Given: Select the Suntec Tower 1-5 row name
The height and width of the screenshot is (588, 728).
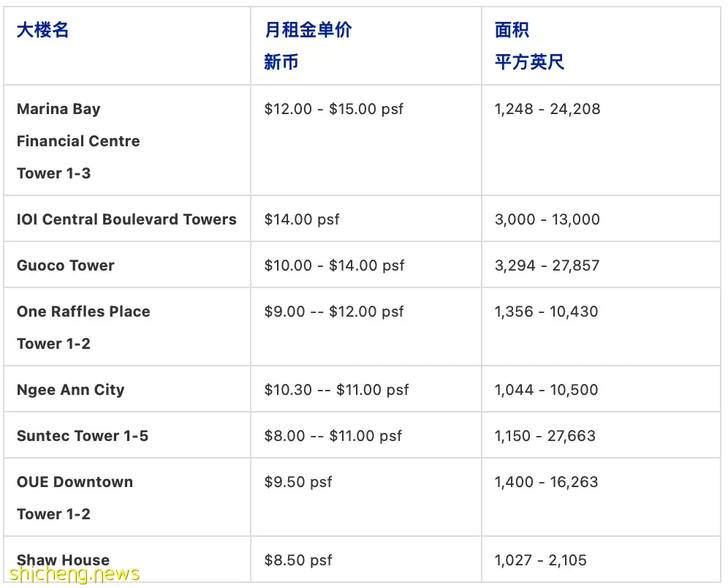Looking at the screenshot, I should pos(83,436).
